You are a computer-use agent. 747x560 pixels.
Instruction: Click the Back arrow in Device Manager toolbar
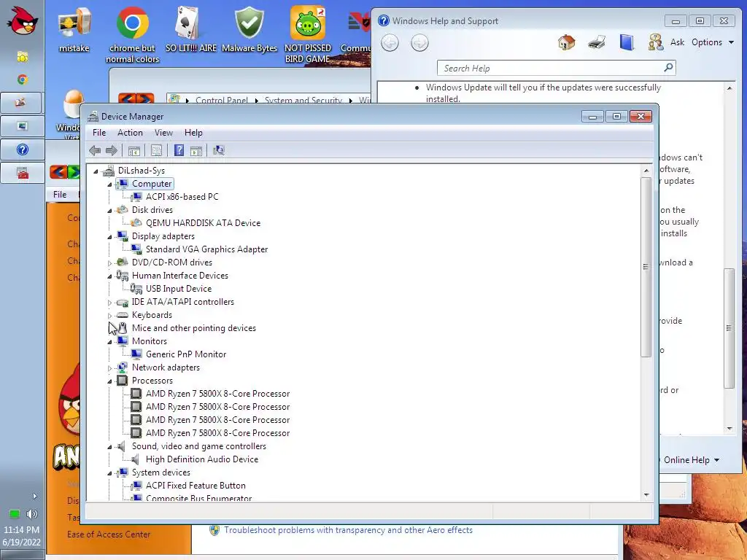(95, 150)
